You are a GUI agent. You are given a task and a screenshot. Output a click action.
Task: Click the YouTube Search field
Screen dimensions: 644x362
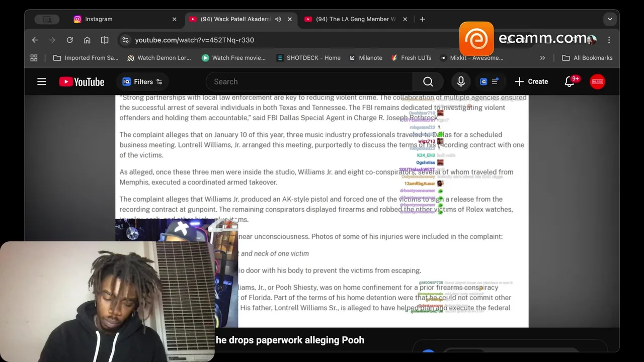pos(309,81)
